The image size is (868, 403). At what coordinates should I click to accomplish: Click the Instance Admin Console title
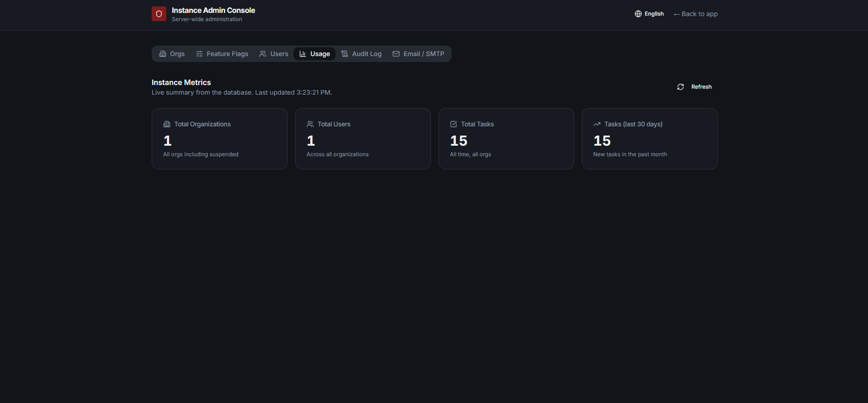[x=213, y=10]
